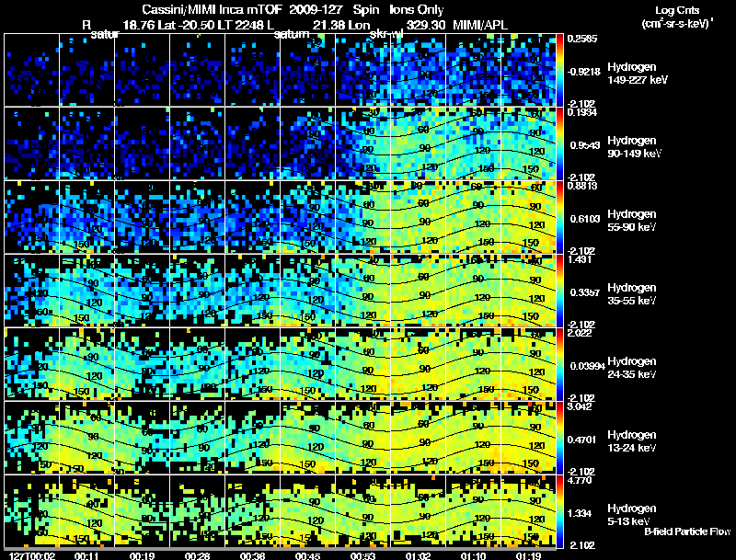Screen dimensions: 736x560
Task: Click the colorbar maximum value "3.042"
Action: pyautogui.click(x=580, y=406)
